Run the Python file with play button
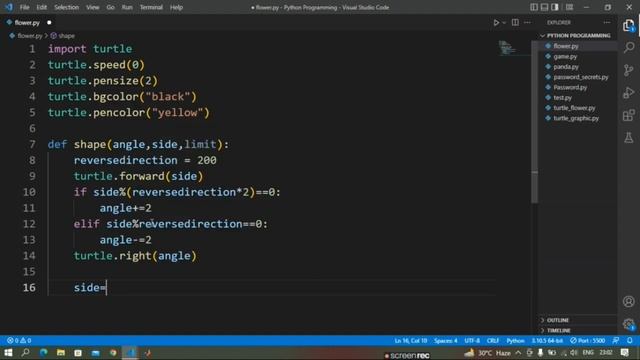640x360 pixels. point(496,23)
